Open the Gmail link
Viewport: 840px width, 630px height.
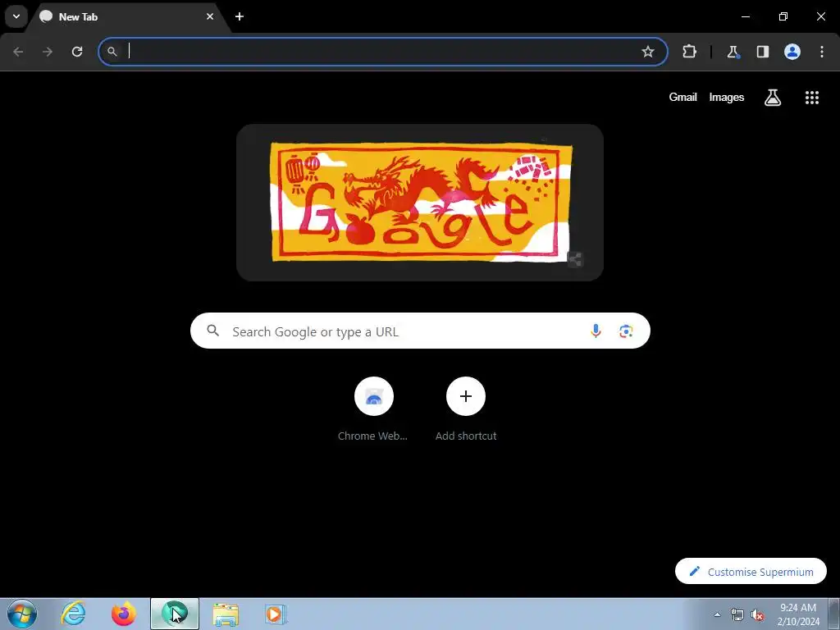[x=682, y=97]
